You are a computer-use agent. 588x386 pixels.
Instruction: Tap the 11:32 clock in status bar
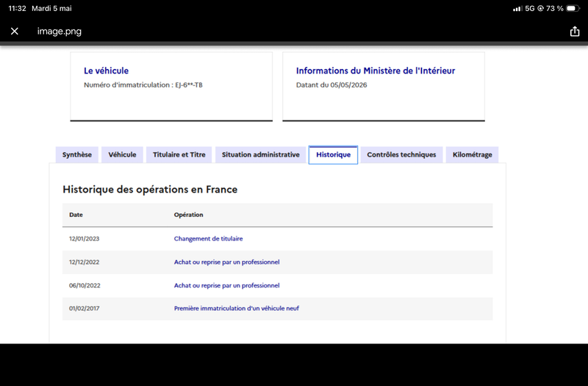pyautogui.click(x=17, y=8)
